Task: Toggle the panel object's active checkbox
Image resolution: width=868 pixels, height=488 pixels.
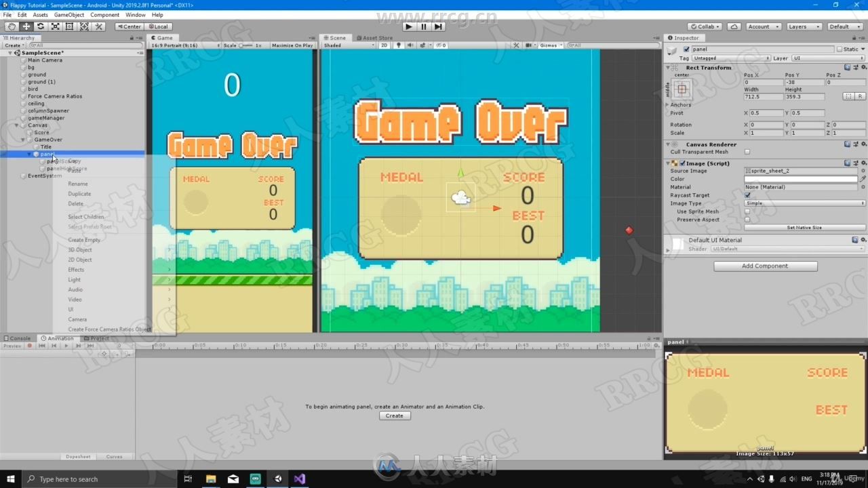Action: click(x=686, y=49)
